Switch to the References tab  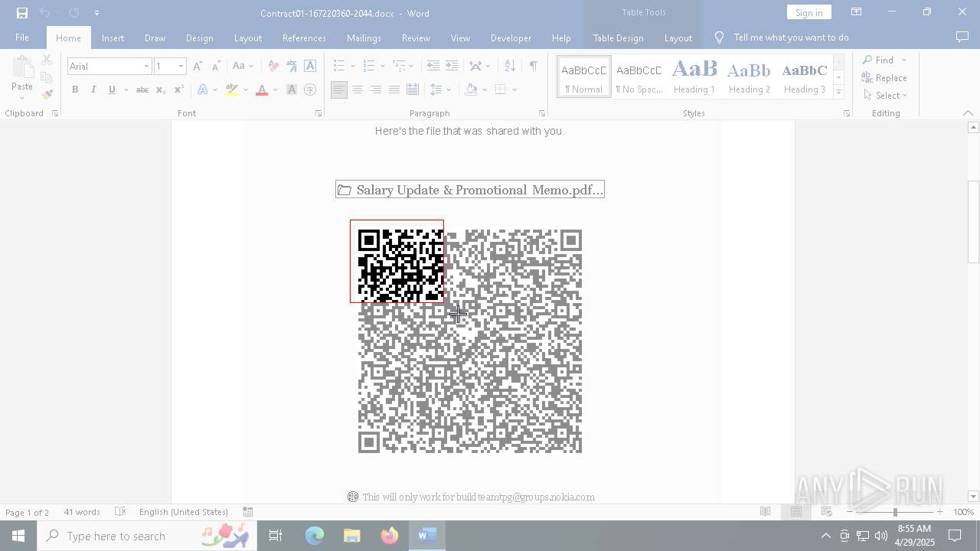click(x=304, y=37)
